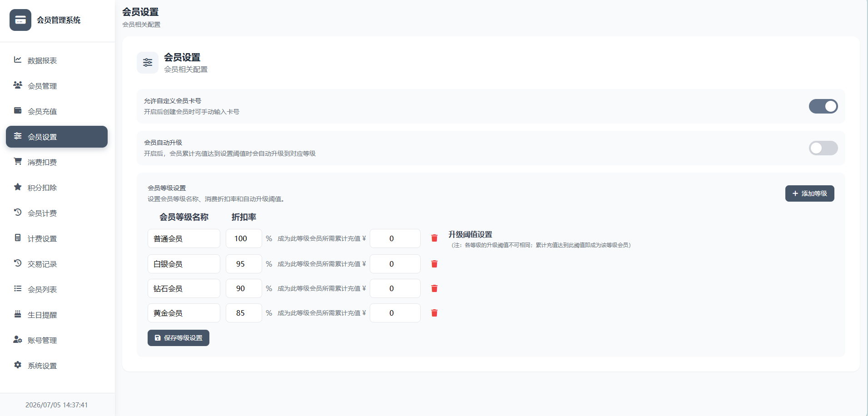Delete the 普通会员 level with trash icon
Screen dimensions: 868x416
click(434, 238)
